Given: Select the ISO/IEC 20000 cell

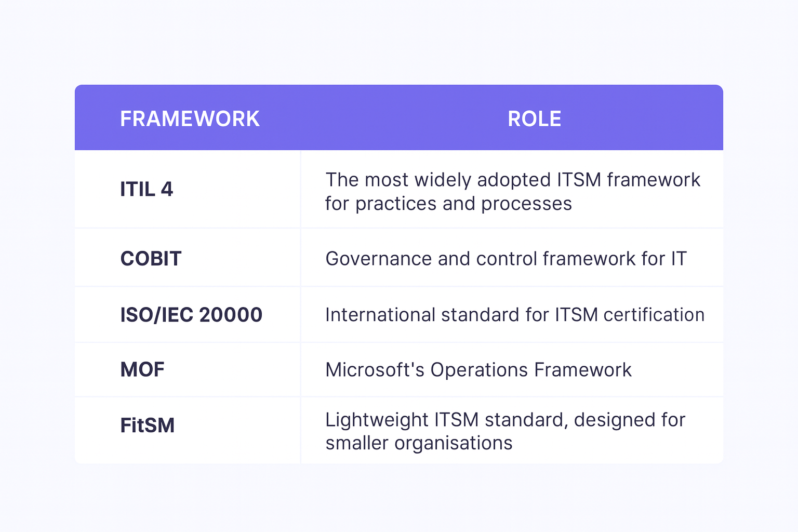Looking at the screenshot, I should [191, 315].
